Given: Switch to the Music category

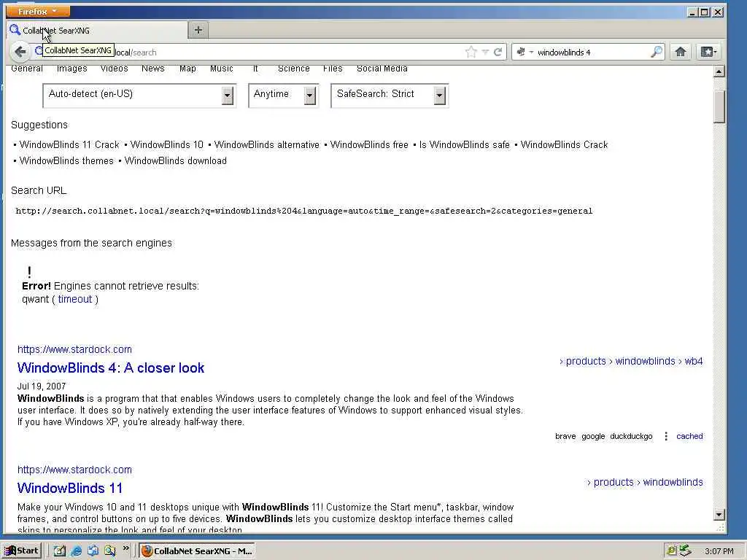Looking at the screenshot, I should [222, 69].
